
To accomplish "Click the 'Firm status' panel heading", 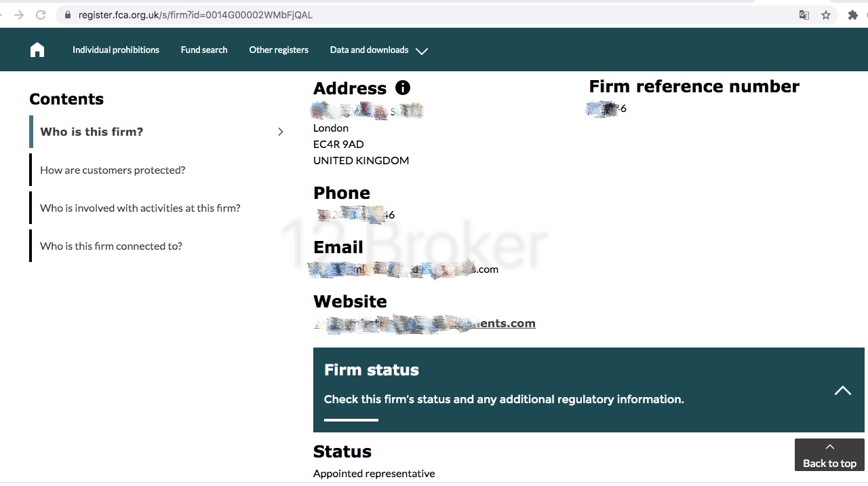I will pyautogui.click(x=371, y=370).
